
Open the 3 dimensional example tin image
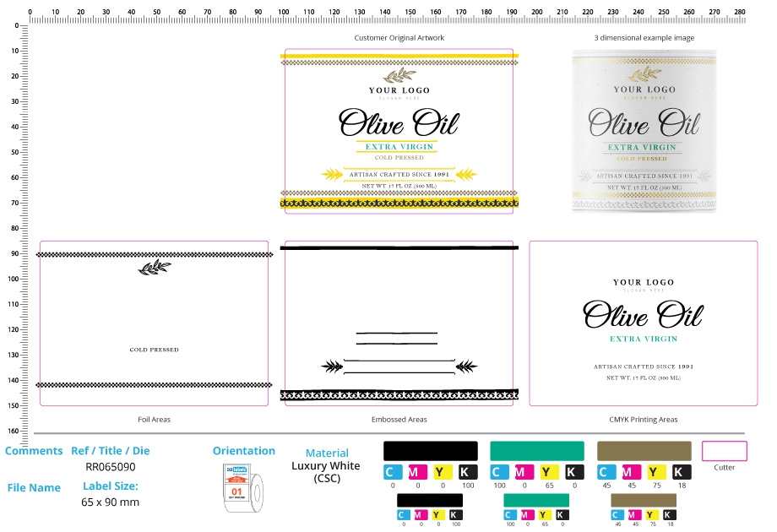point(644,131)
